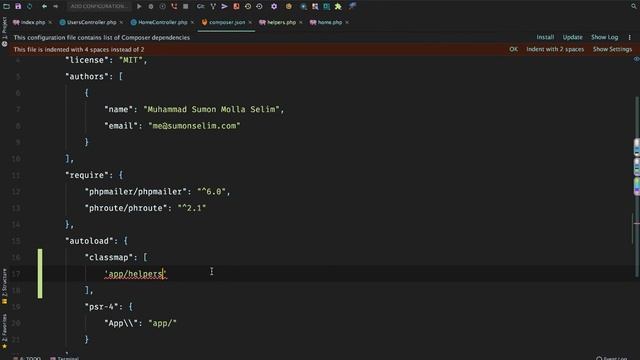Screen dimensions: 640x360
Task: Click the "psr-4" key text
Action: point(104,307)
